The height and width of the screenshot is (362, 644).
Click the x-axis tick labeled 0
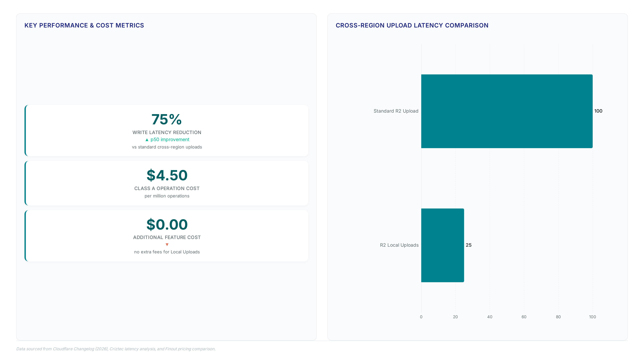click(421, 317)
